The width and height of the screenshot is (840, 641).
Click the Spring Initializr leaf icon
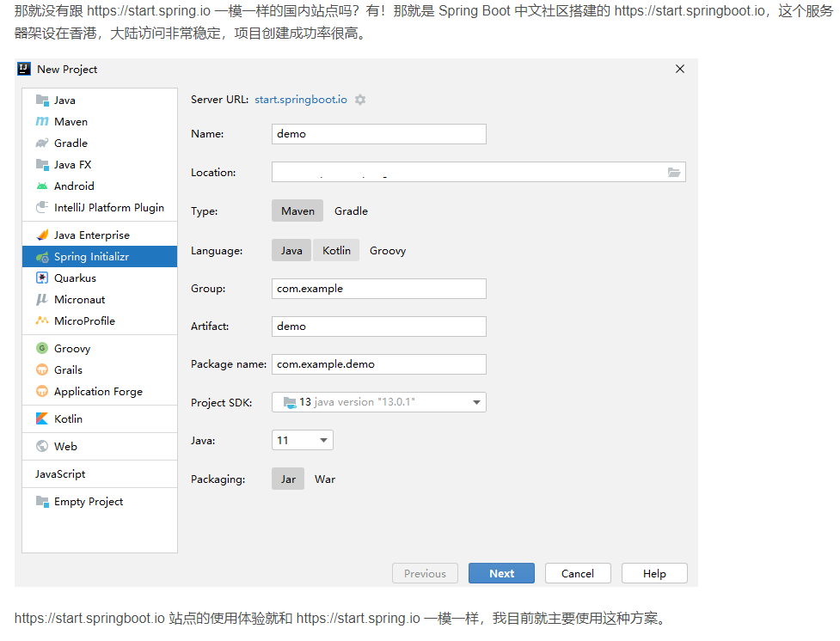(x=42, y=257)
